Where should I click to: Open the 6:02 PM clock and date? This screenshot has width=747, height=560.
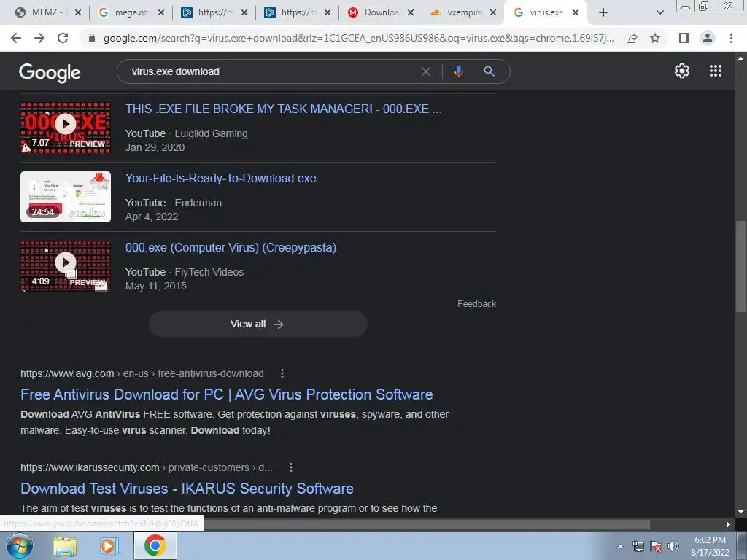point(710,546)
